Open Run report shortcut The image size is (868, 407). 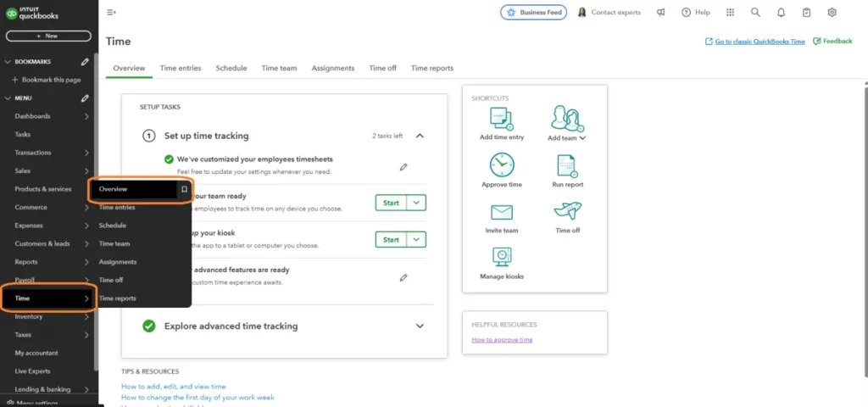point(567,170)
